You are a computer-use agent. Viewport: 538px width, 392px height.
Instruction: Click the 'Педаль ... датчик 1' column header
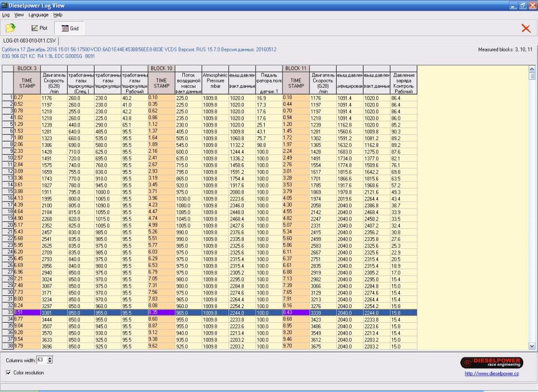point(269,83)
